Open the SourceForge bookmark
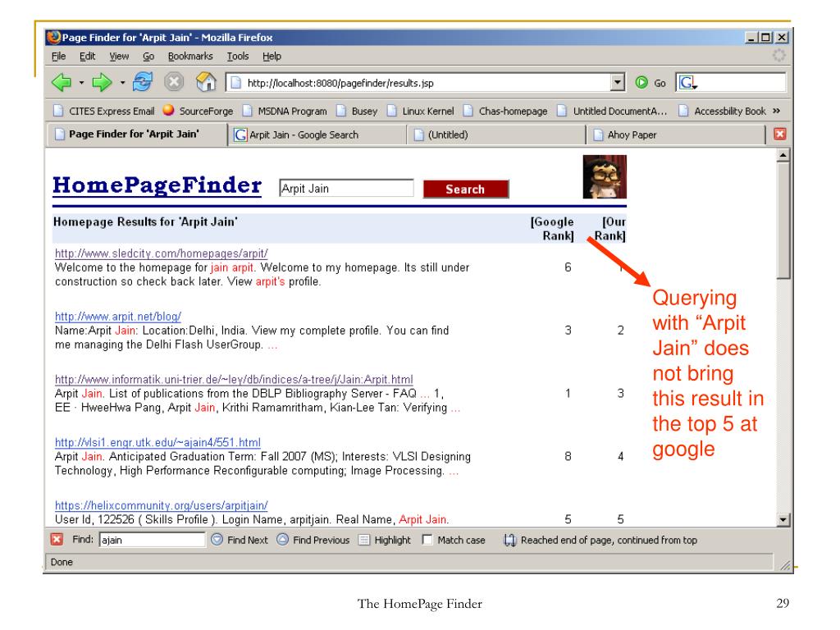Viewport: 840px width, 630px height. (x=199, y=111)
